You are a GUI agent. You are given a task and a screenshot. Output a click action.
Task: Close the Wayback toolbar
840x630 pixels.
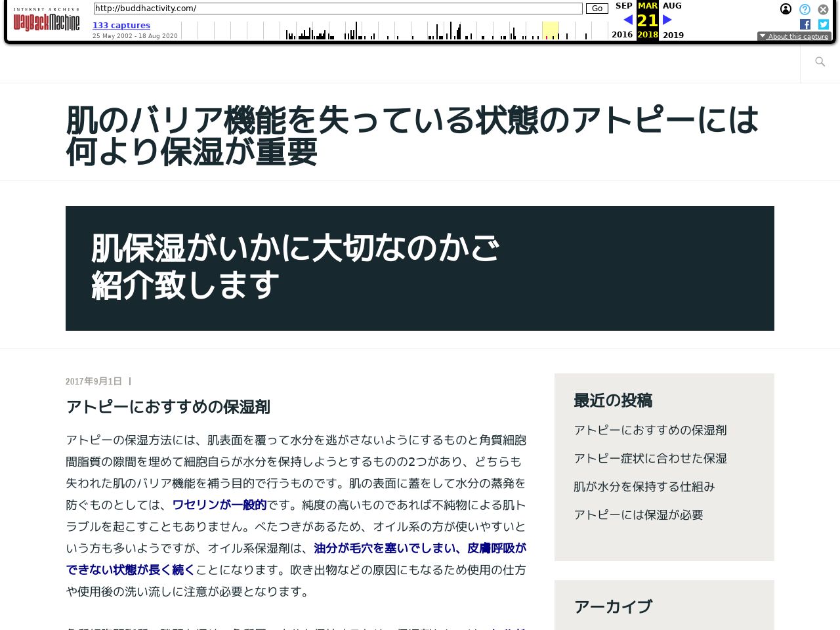823,9
